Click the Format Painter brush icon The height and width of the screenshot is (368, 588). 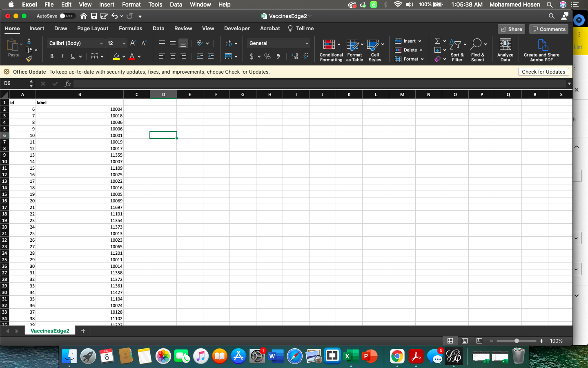click(x=29, y=58)
